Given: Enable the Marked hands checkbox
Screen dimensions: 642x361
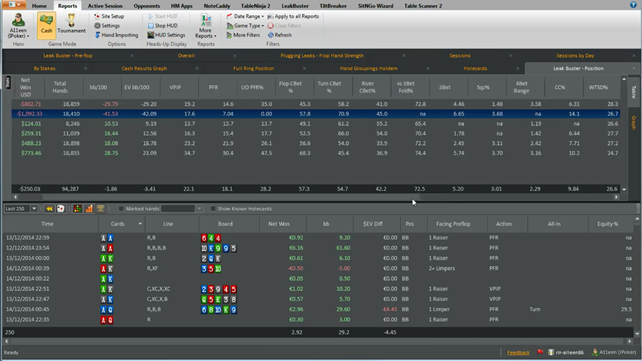Looking at the screenshot, I should pos(121,209).
